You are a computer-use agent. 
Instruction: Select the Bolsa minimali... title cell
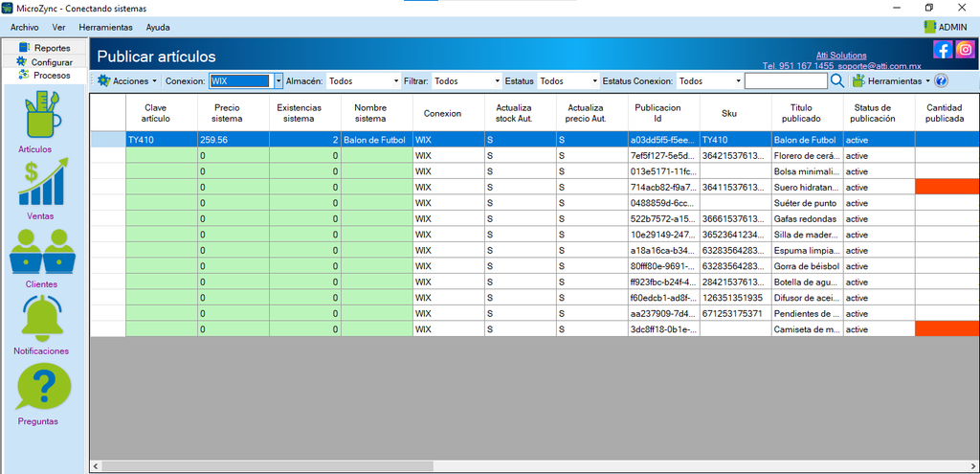coord(808,171)
